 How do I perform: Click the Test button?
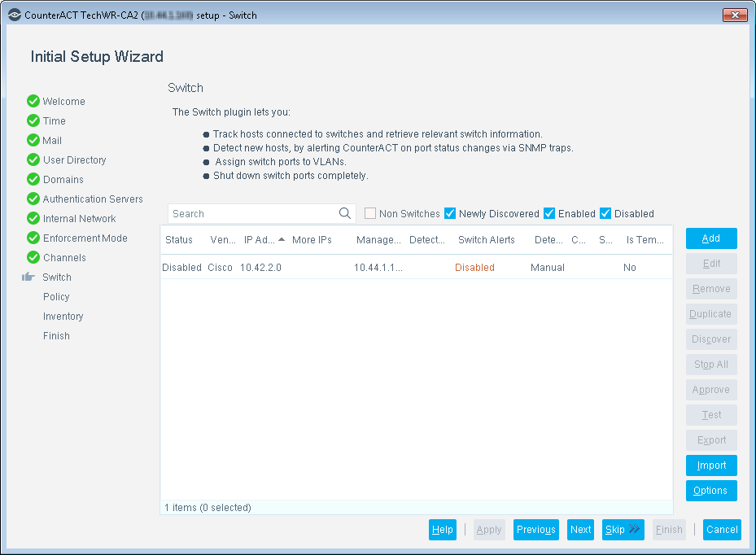[711, 415]
